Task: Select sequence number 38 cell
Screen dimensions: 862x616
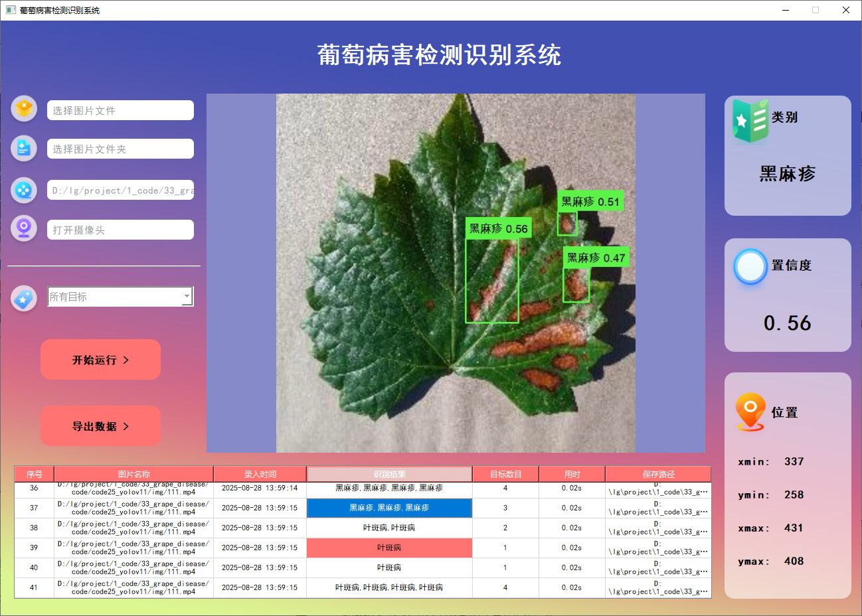Action: [x=34, y=528]
